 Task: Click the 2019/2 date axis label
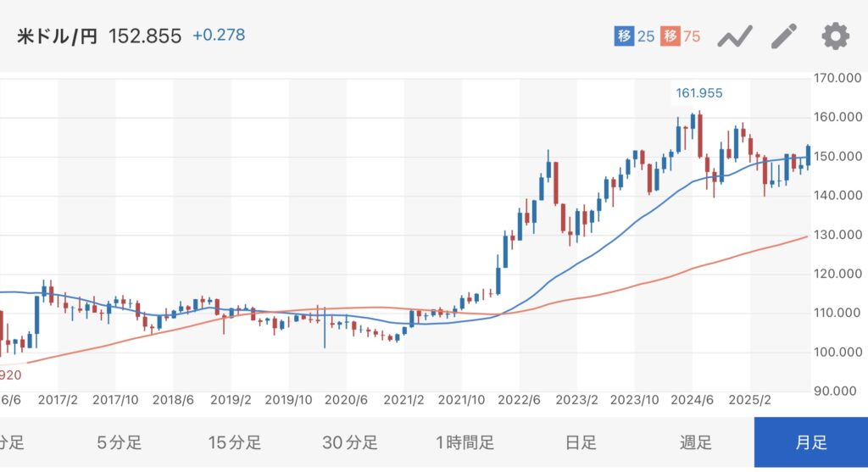click(231, 399)
